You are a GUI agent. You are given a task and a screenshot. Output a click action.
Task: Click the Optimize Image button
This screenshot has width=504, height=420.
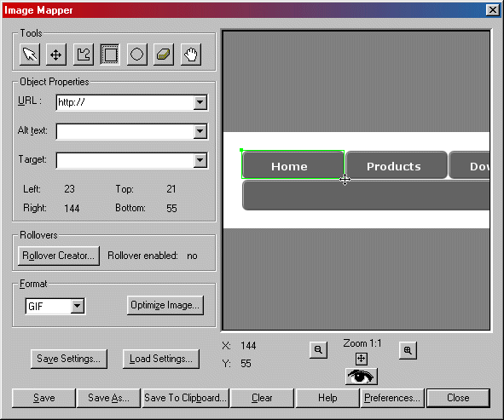click(165, 305)
